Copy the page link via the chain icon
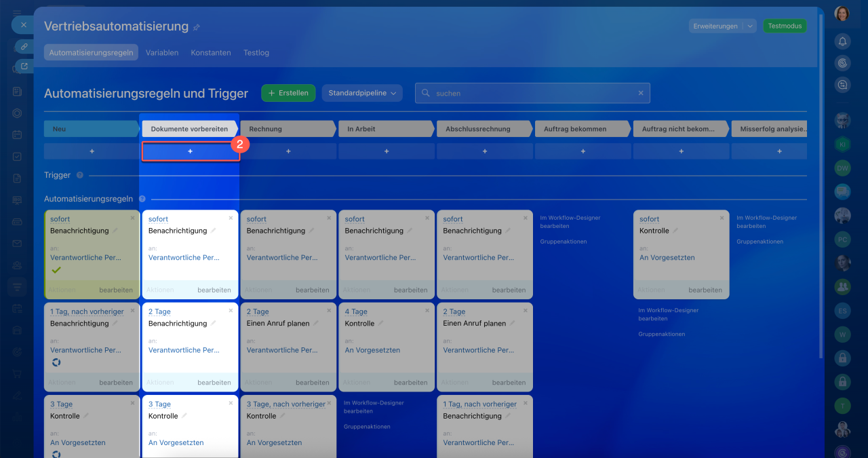This screenshot has width=868, height=458. point(24,46)
